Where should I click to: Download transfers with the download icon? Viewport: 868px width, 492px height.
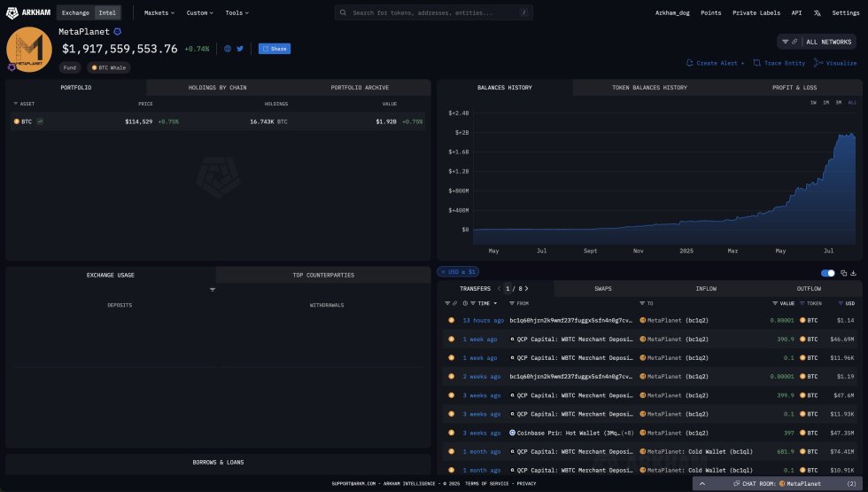click(x=853, y=273)
